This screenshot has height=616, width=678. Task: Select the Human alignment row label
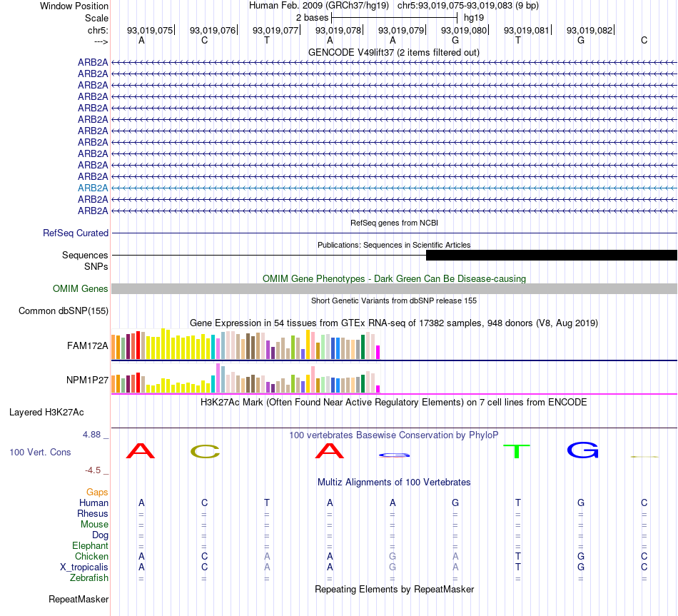pyautogui.click(x=93, y=503)
